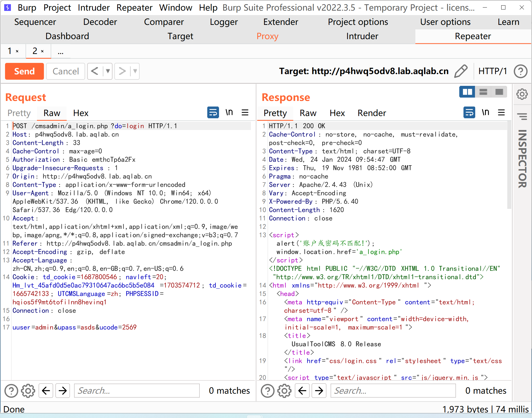Image resolution: width=532 pixels, height=418 pixels.
Task: Toggle response non-printable characters \n button
Action: (x=485, y=113)
